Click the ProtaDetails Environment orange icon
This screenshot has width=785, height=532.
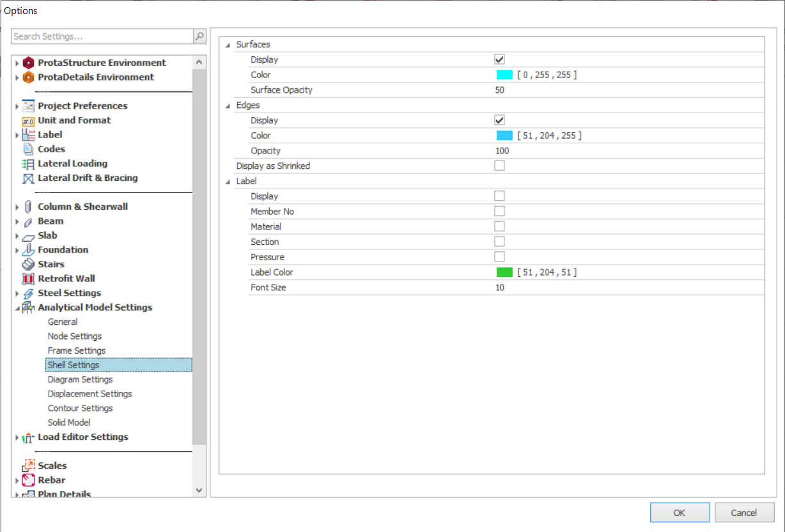click(28, 77)
